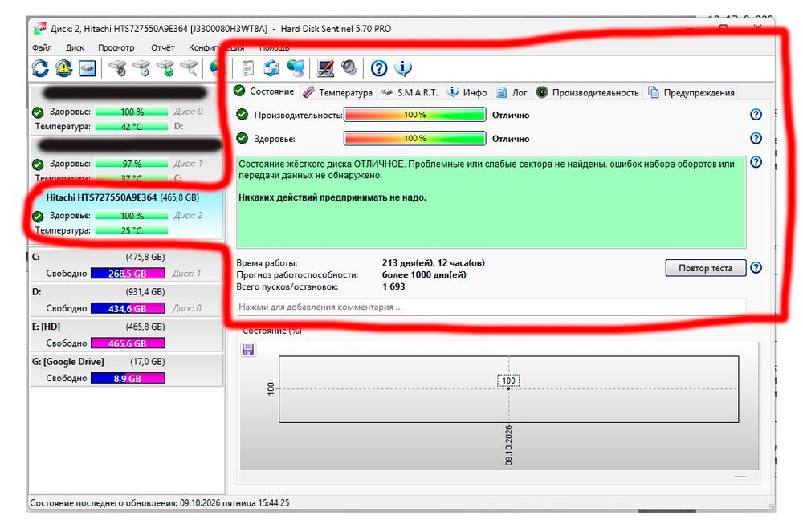Click the save floppy icon above chart
This screenshot has width=803, height=532.
(248, 350)
